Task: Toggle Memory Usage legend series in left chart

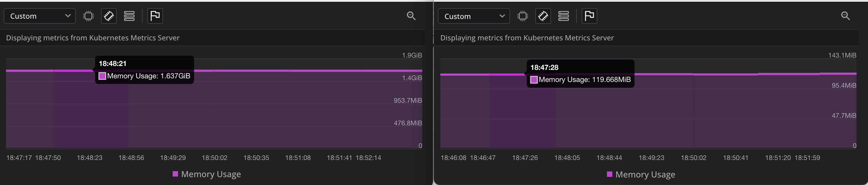Action: click(207, 174)
